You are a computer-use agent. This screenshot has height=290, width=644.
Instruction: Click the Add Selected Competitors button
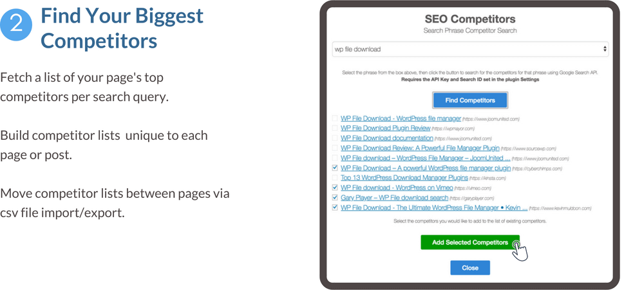coord(470,242)
